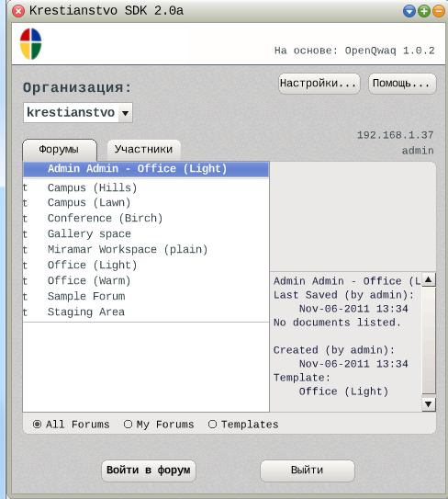This screenshot has height=499, width=448.
Task: Select All Forums radio button
Action: [x=38, y=425]
